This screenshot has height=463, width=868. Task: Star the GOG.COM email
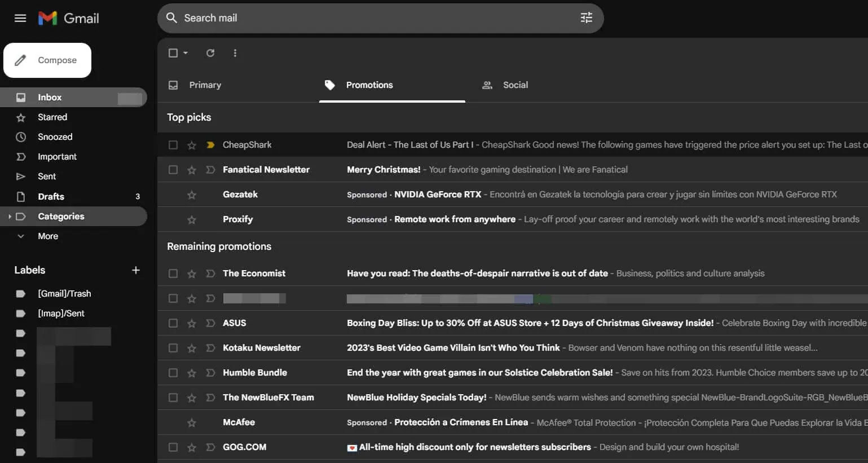click(192, 447)
